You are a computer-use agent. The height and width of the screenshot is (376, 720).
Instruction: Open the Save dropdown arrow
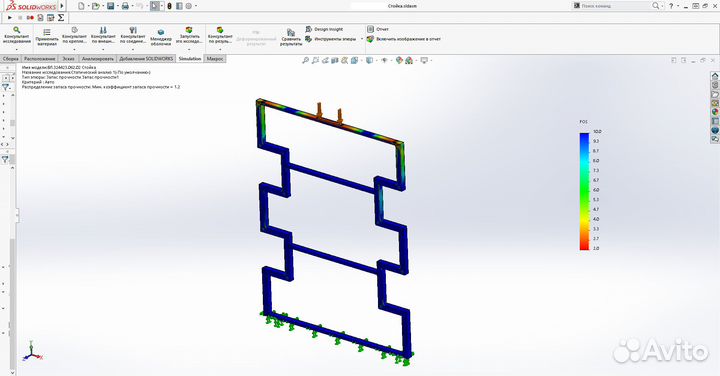coord(117,6)
